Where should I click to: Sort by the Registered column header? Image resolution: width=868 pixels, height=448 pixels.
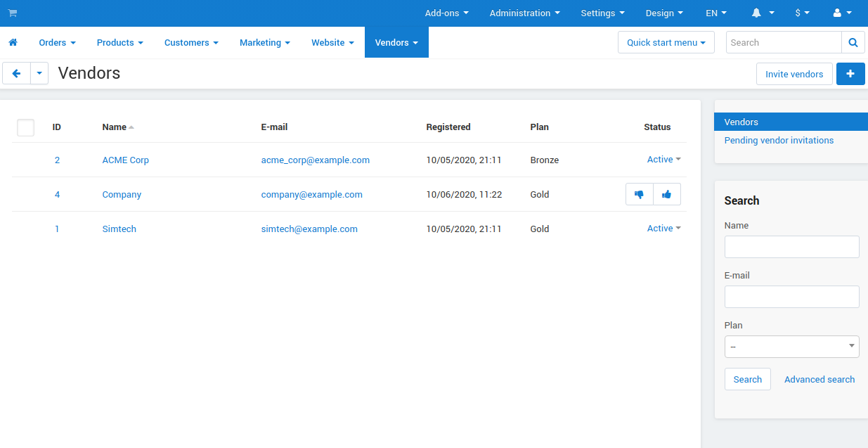pos(448,127)
